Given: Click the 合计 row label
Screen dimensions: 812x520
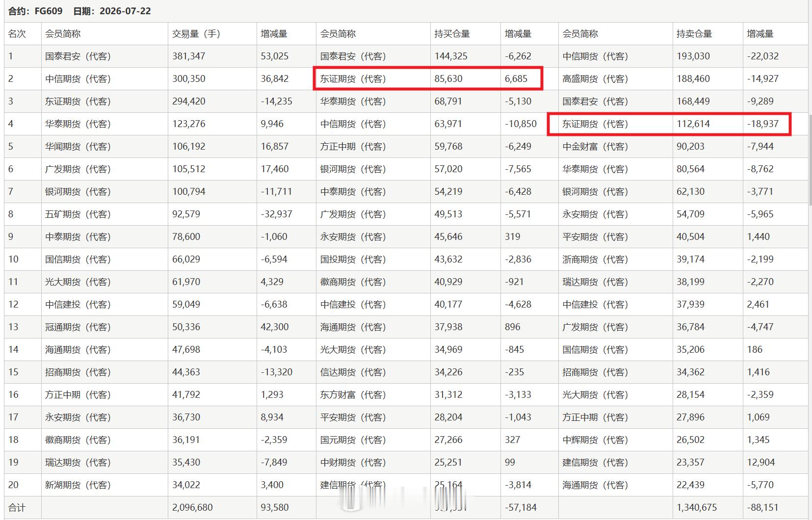Looking at the screenshot, I should [x=17, y=508].
